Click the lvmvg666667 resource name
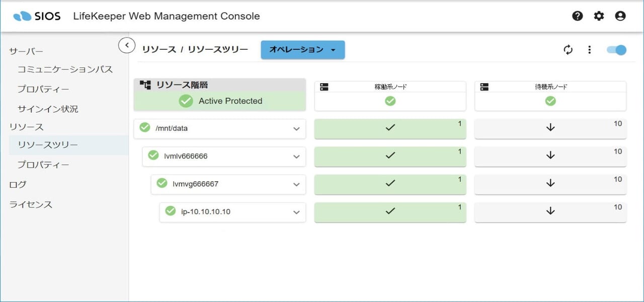 (x=195, y=184)
